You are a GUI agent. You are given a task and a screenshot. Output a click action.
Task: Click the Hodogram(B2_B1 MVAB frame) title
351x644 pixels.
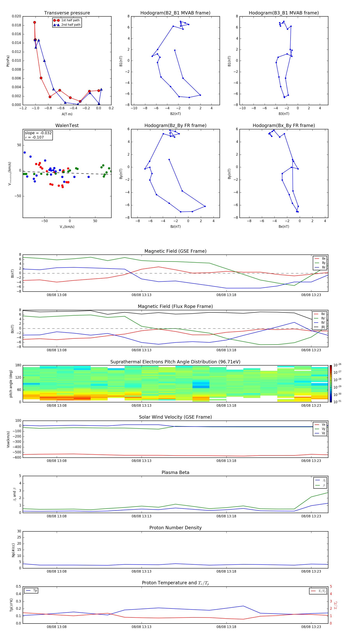[175, 13]
